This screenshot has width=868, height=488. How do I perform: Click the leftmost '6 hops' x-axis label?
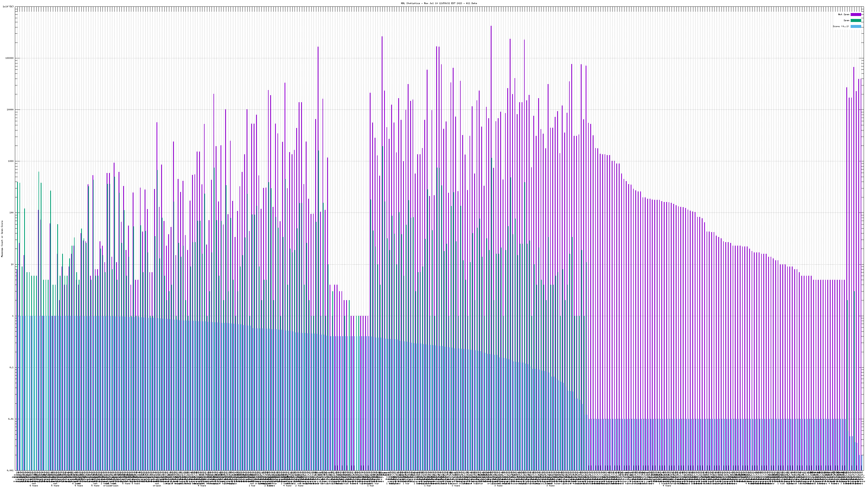pyautogui.click(x=34, y=486)
